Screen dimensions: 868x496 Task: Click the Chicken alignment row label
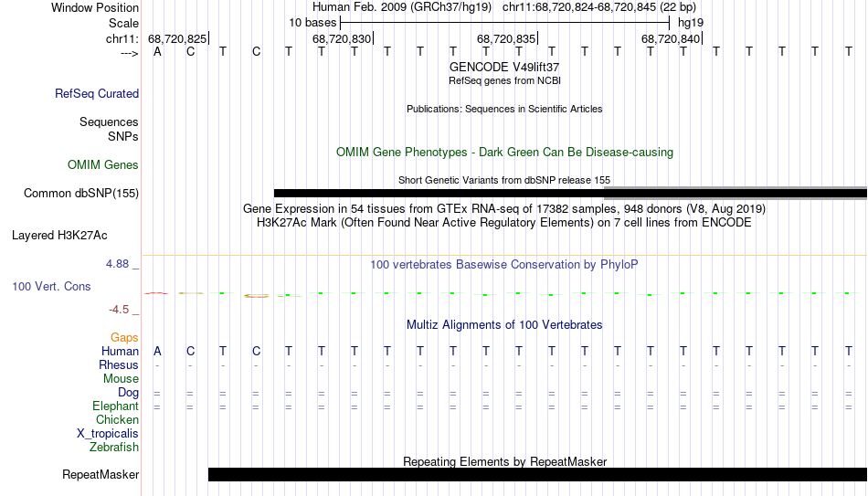117,420
